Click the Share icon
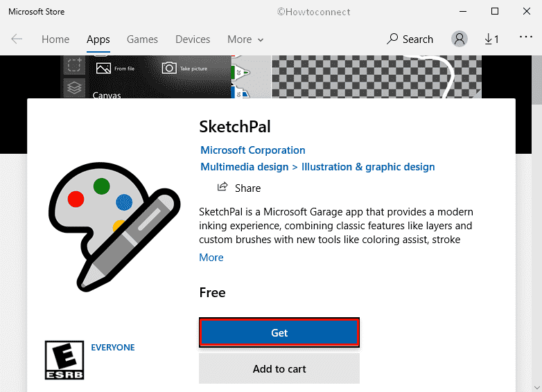Viewport: 542px width, 392px height. [222, 188]
